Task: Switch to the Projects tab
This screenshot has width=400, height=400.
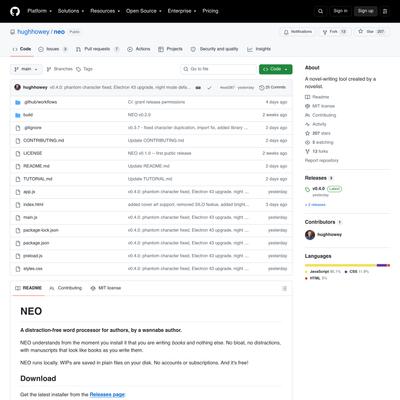Action: coord(170,49)
